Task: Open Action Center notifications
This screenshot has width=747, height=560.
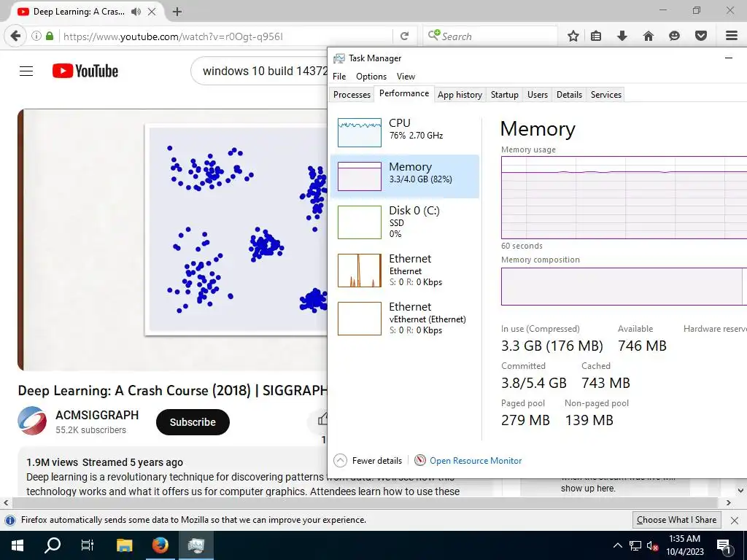Action: click(723, 545)
